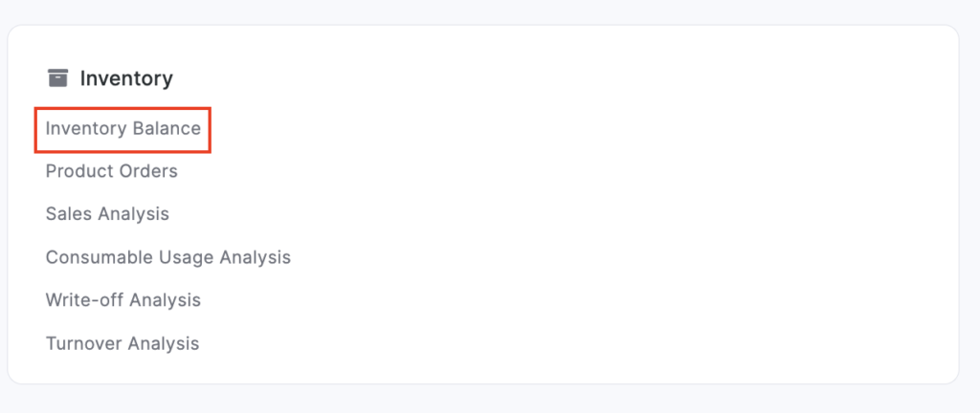Click the Inventory archive box icon

(58, 77)
